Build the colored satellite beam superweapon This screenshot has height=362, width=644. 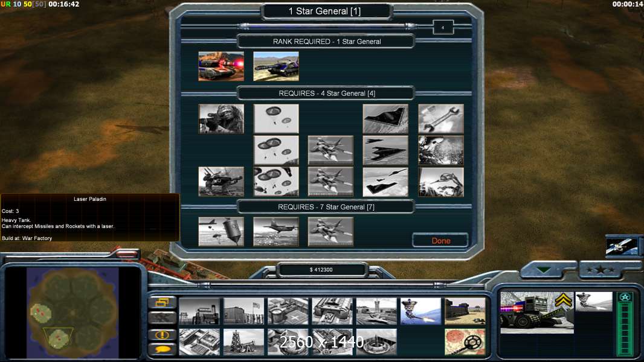click(x=420, y=311)
